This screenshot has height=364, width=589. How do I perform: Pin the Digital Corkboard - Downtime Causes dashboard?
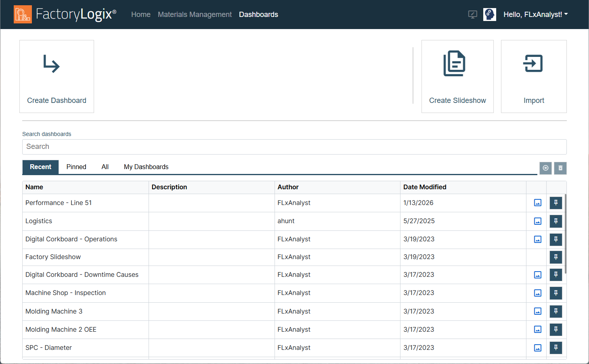[x=555, y=274]
